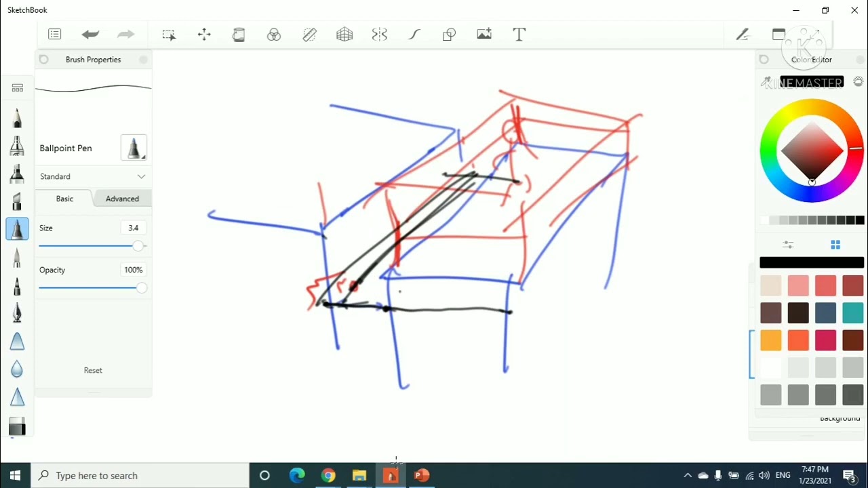
Task: Click the Opacity slider handle
Action: pyautogui.click(x=141, y=288)
